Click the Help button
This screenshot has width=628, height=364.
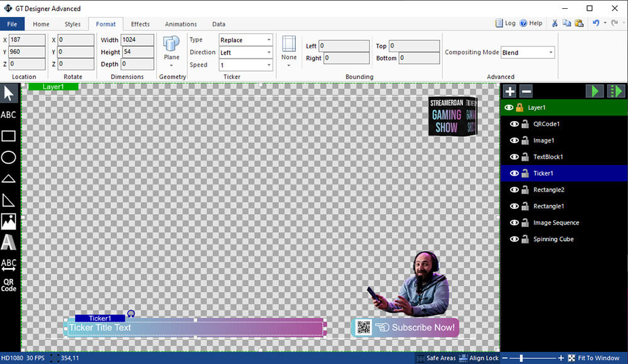click(531, 23)
